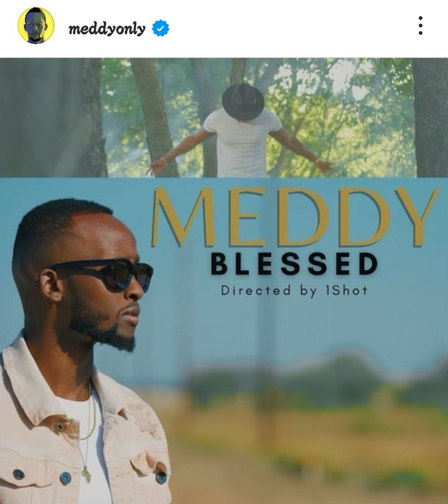Tap the blue verified badge icon
Screen dimensions: 448x504
click(161, 28)
